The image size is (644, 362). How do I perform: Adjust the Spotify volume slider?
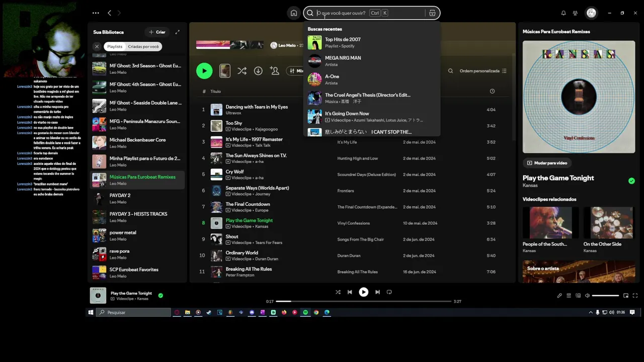click(x=605, y=296)
